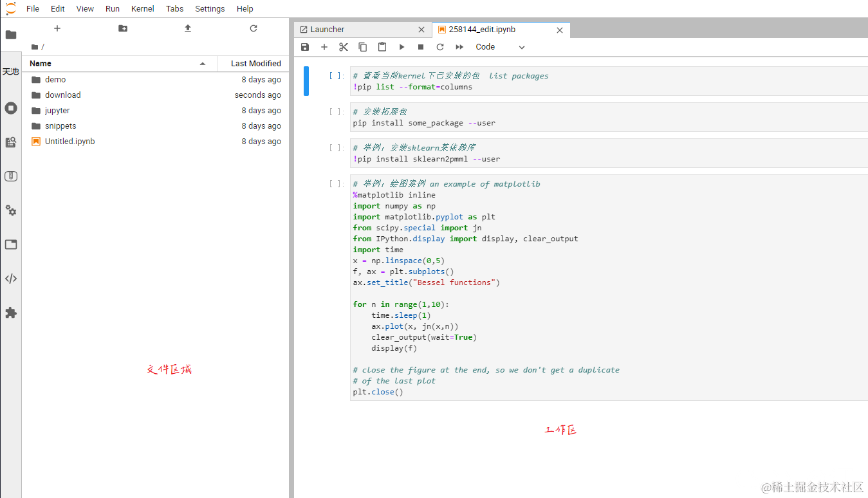This screenshot has height=498, width=868.
Task: Refresh the file list
Action: (254, 28)
